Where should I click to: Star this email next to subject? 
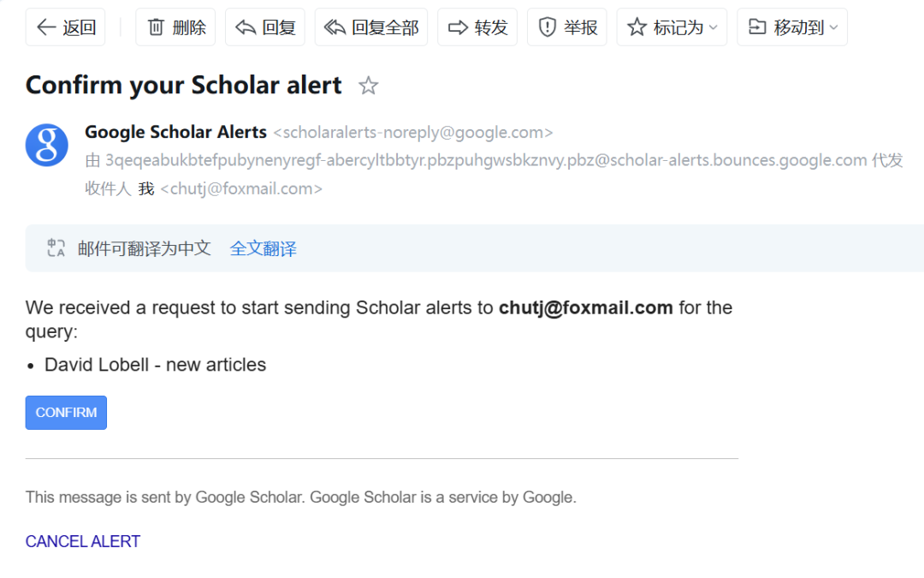coord(368,86)
